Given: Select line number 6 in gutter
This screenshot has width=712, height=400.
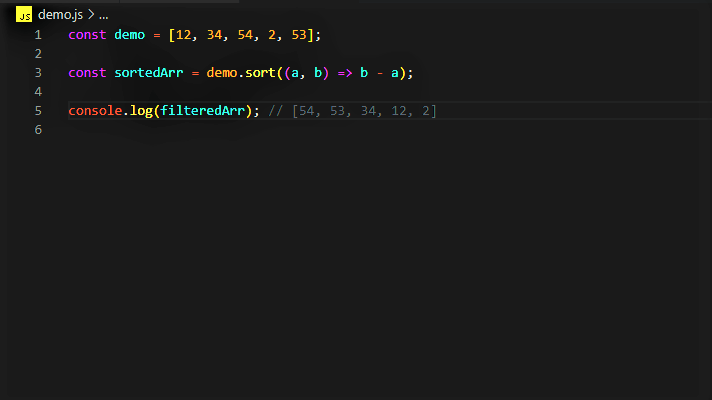Looking at the screenshot, I should 38,130.
